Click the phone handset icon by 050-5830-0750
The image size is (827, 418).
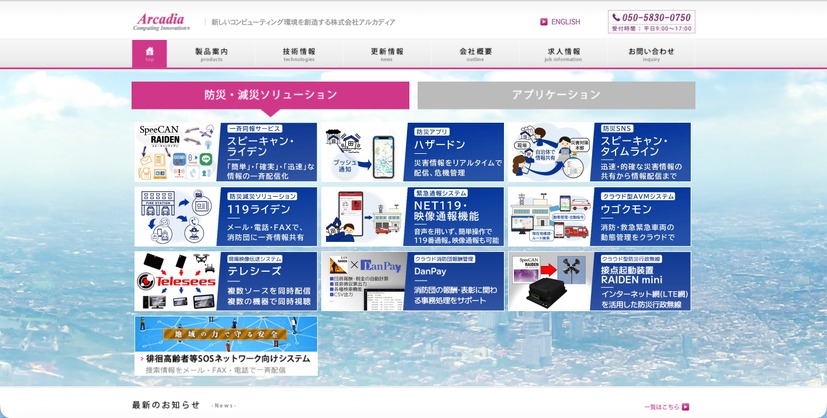pos(616,17)
